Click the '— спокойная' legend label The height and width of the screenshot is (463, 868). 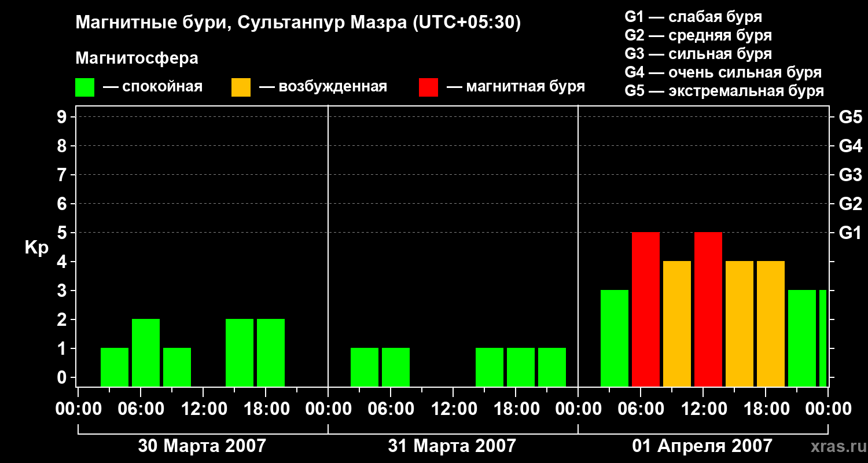click(x=152, y=87)
